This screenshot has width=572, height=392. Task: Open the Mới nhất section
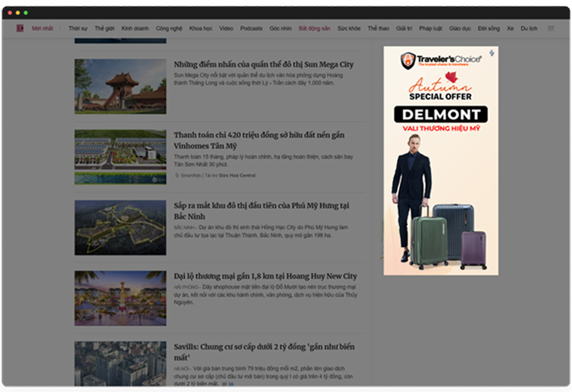click(42, 28)
